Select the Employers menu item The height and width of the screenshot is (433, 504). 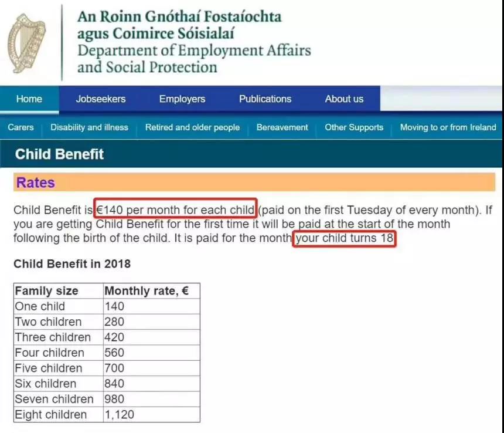pyautogui.click(x=182, y=99)
